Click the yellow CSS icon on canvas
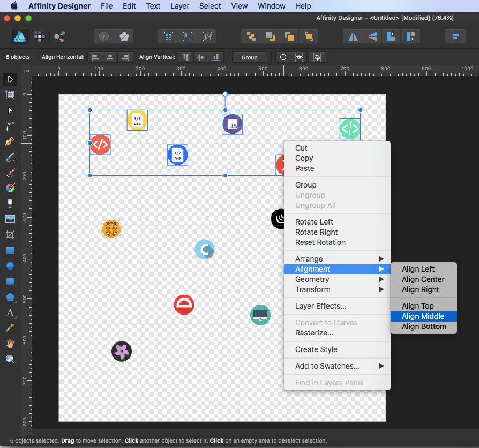479x448 pixels. (x=137, y=121)
